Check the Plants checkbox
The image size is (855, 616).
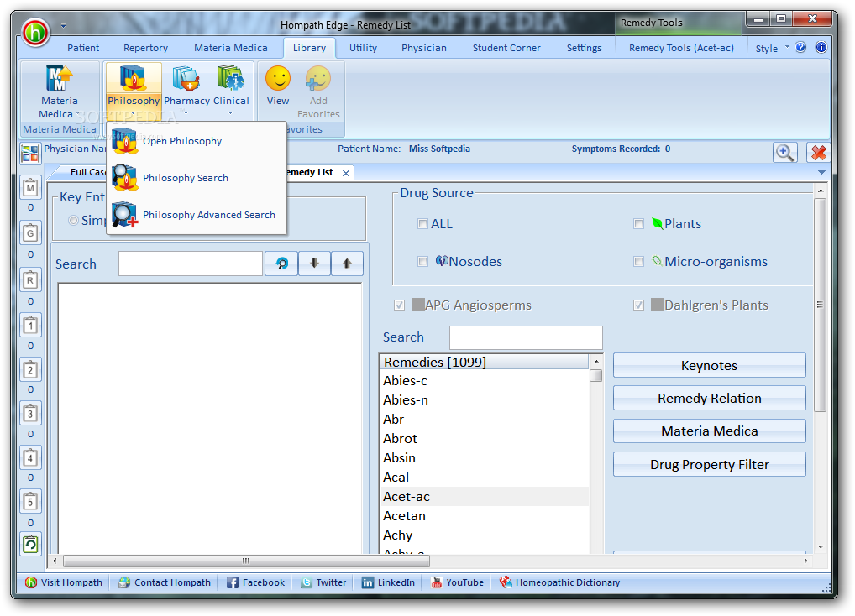pyautogui.click(x=638, y=224)
